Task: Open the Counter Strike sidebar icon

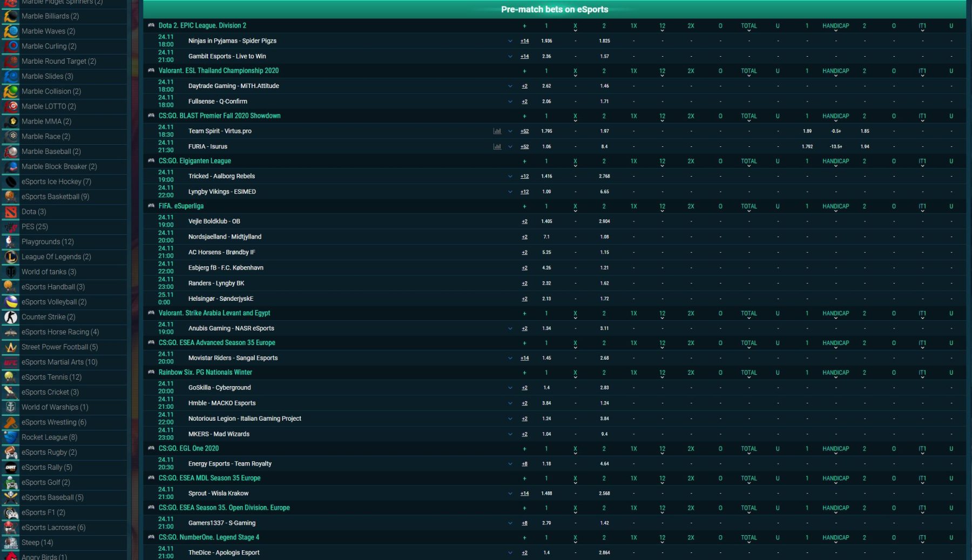Action: tap(11, 317)
